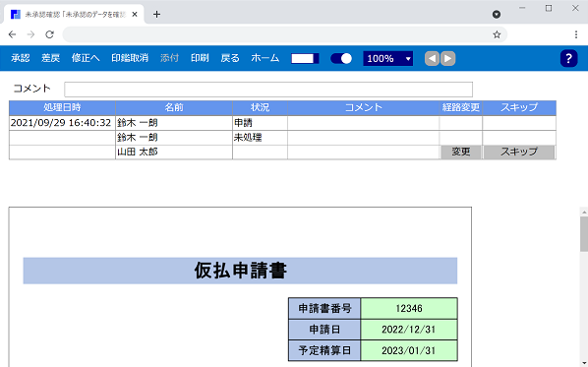Open a new browser tab
This screenshot has width=588, height=367.
click(156, 14)
